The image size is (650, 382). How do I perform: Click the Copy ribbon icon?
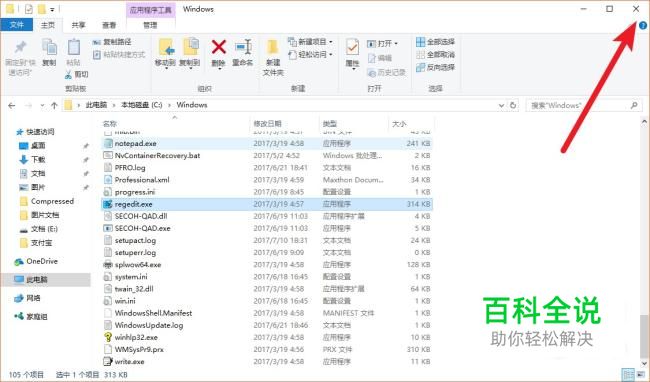point(49,48)
